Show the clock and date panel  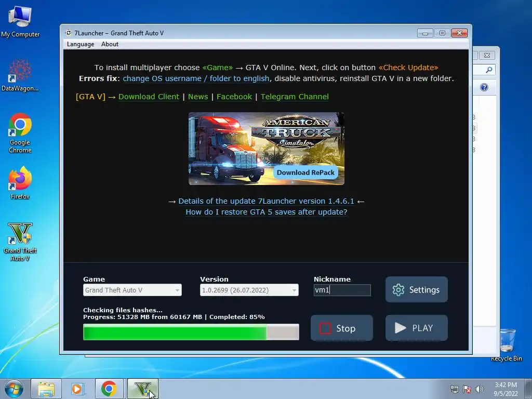coord(506,389)
